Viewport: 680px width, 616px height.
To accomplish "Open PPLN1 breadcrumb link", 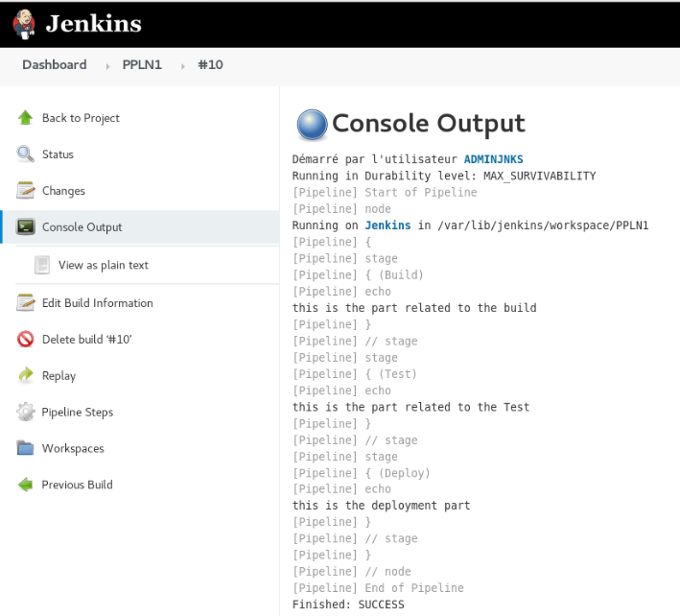I will point(142,64).
